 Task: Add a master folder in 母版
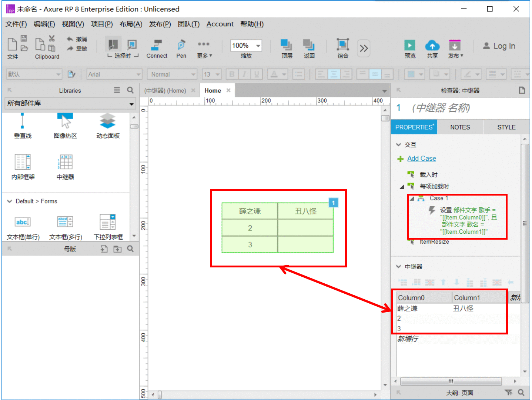(x=117, y=249)
